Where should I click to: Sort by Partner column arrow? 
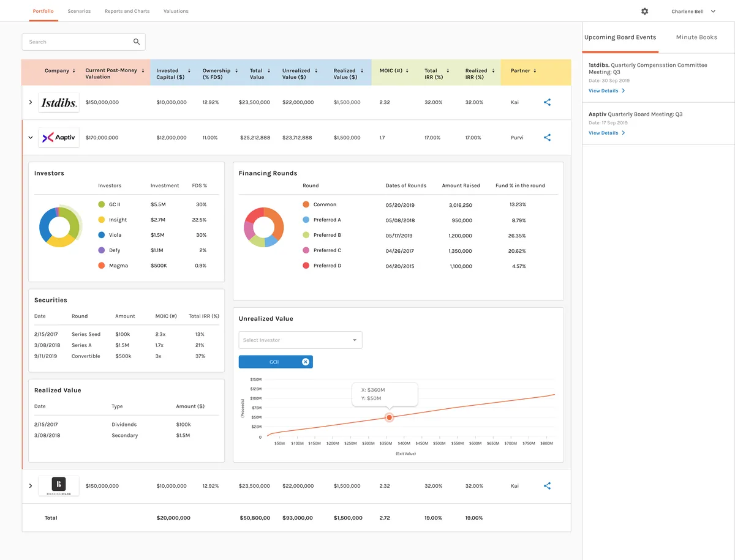(x=535, y=71)
